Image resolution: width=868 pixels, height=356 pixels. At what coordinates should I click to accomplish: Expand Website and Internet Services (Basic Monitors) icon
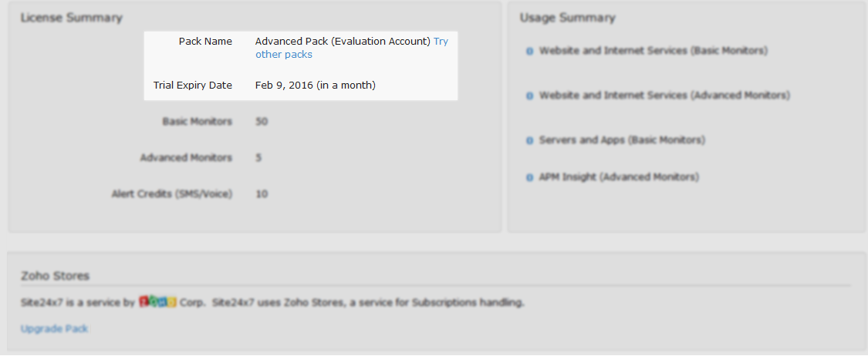click(530, 52)
